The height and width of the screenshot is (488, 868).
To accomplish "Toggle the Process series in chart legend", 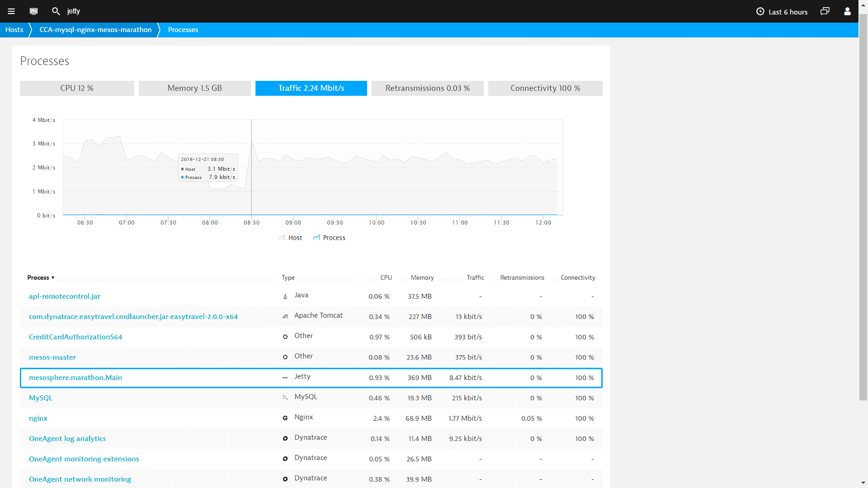I will (x=329, y=237).
